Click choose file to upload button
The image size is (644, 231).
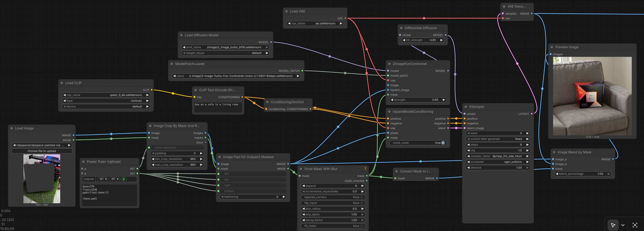click(x=42, y=151)
